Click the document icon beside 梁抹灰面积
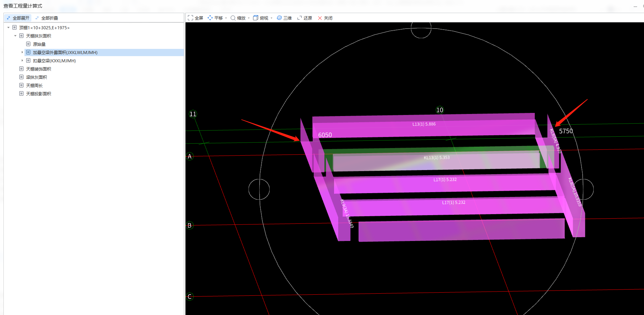The width and height of the screenshot is (644, 315). (21, 77)
